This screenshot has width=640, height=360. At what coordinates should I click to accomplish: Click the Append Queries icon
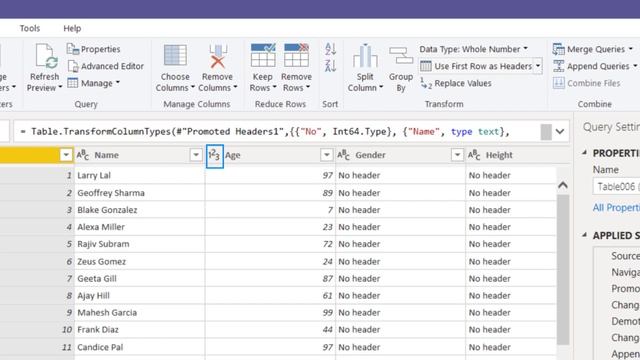[x=558, y=66]
